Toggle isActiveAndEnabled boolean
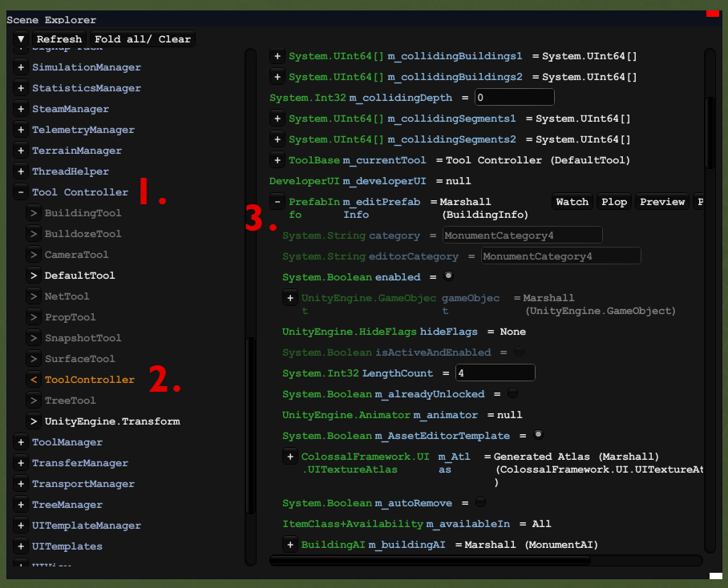 click(x=519, y=352)
